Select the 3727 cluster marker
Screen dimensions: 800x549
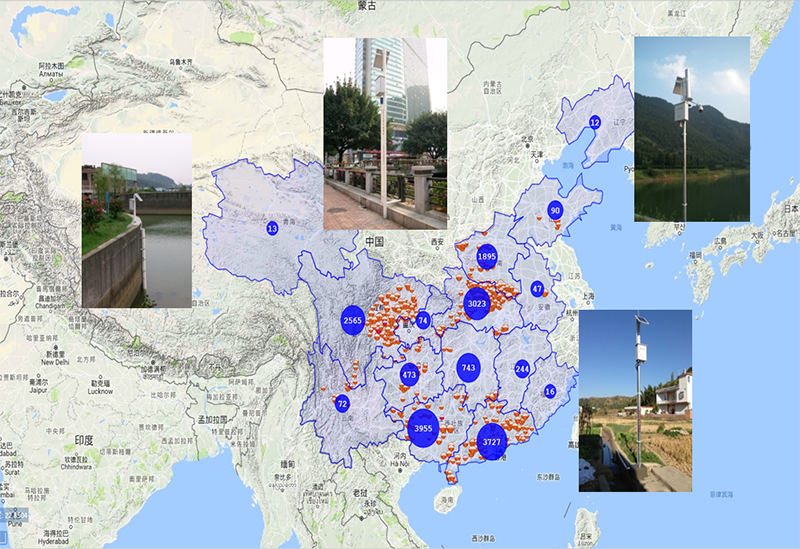point(491,441)
